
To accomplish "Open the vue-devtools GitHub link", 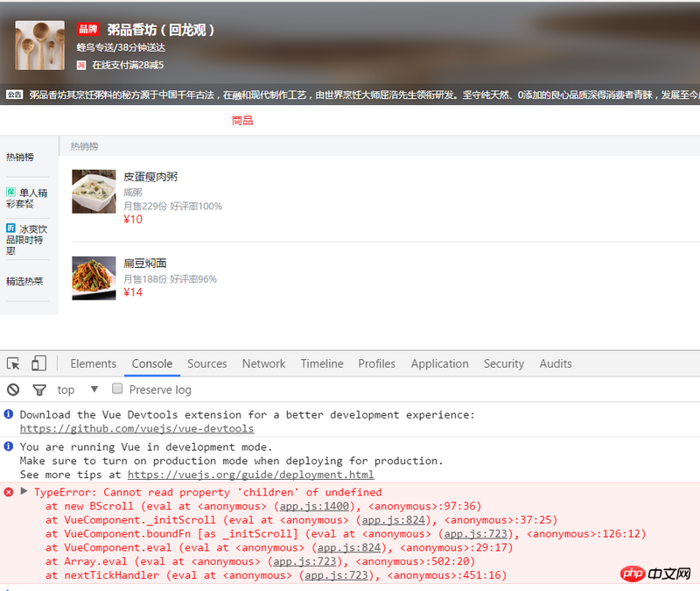I will pyautogui.click(x=137, y=428).
